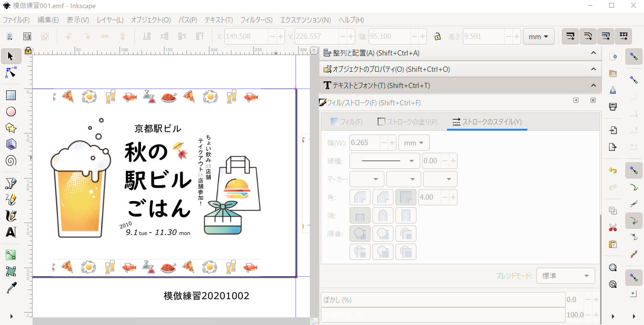Collapse the 整列と配置 panel

coord(594,53)
